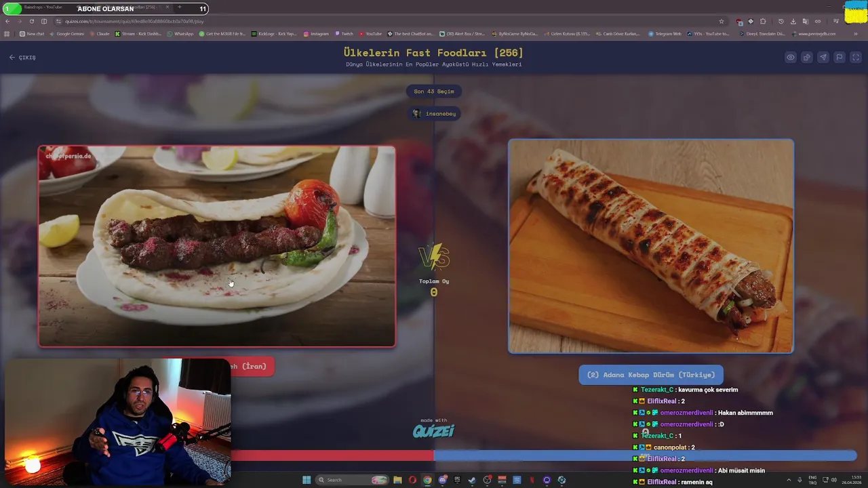
Task: Open Discord from the taskbar
Action: pyautogui.click(x=442, y=480)
